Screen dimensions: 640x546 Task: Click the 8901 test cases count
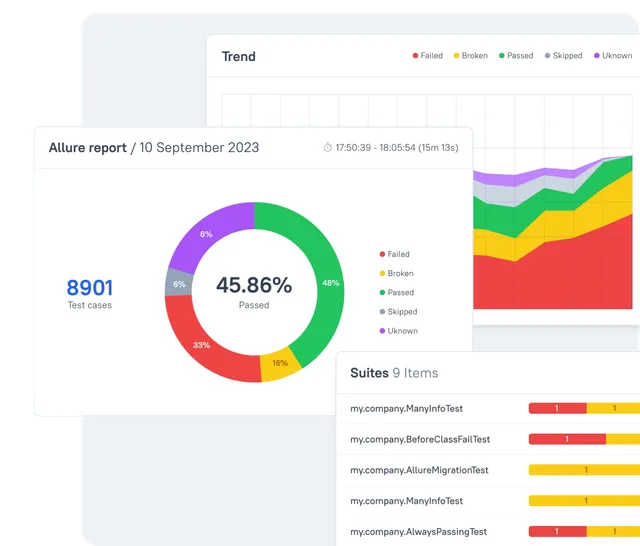90,287
